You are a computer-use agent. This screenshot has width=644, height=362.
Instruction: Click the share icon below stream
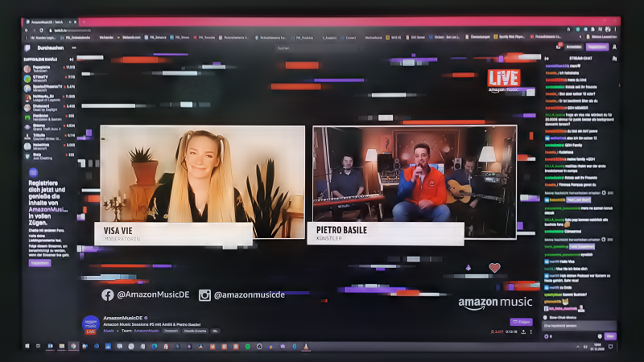coord(522,331)
